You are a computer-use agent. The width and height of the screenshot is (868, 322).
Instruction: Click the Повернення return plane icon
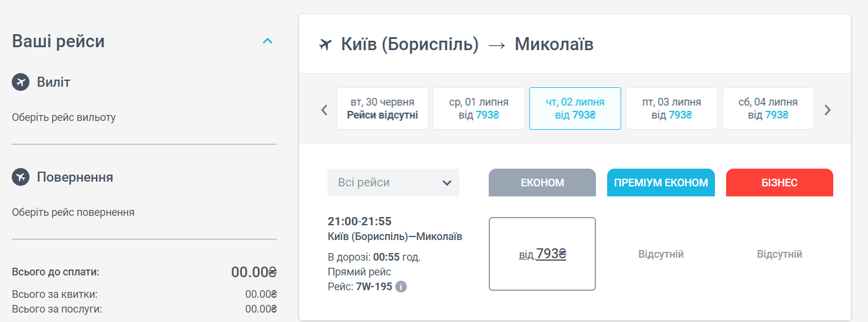[x=21, y=177]
